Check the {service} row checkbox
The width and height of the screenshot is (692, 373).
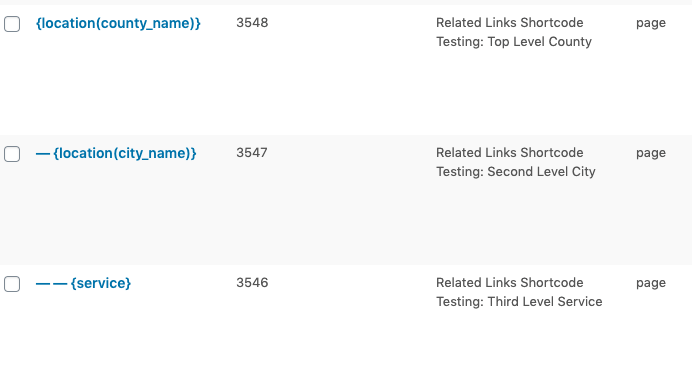[x=12, y=284]
